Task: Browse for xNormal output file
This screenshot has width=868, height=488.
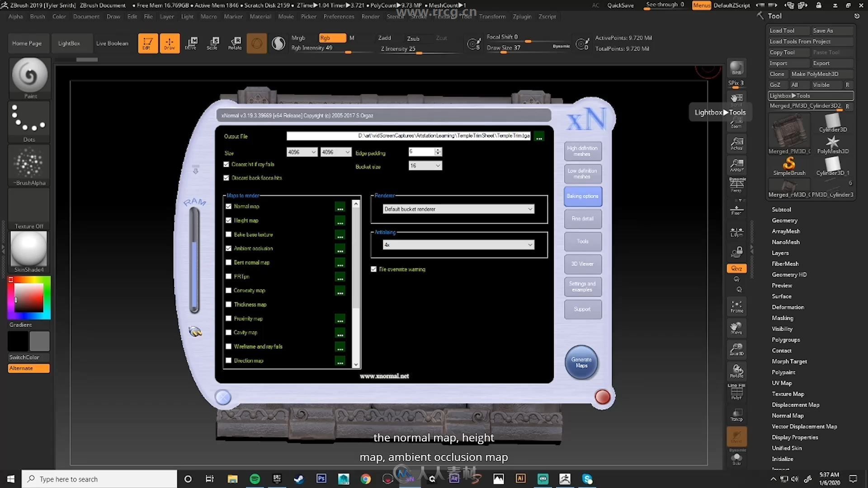Action: tap(539, 136)
